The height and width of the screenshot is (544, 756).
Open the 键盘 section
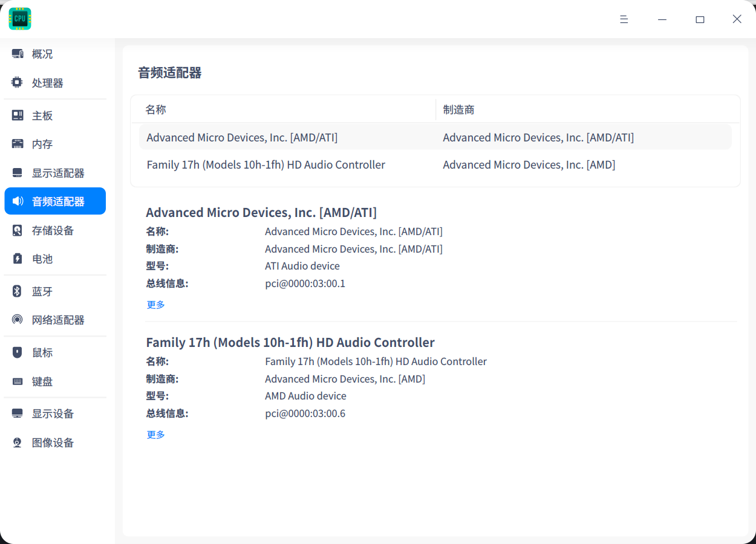pyautogui.click(x=55, y=381)
